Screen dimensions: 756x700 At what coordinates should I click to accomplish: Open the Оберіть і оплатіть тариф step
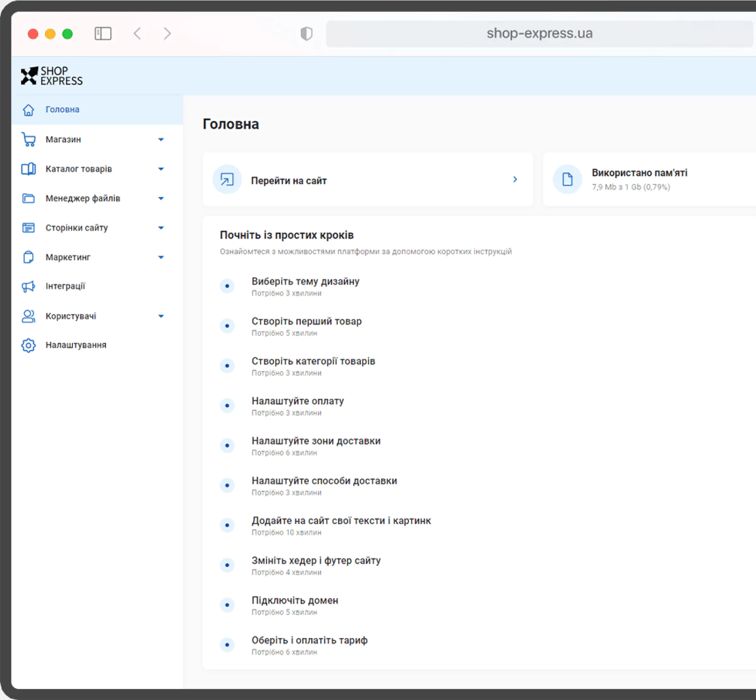[x=309, y=640]
